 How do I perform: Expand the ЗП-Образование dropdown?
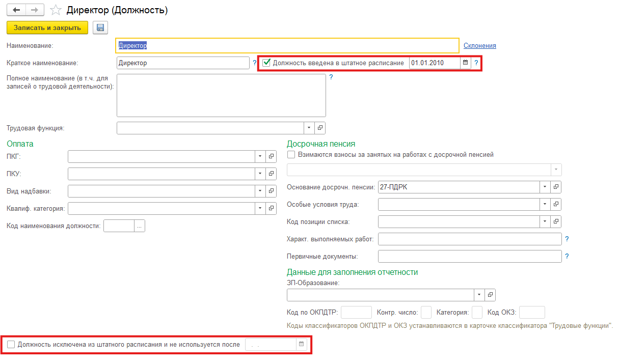479,295
